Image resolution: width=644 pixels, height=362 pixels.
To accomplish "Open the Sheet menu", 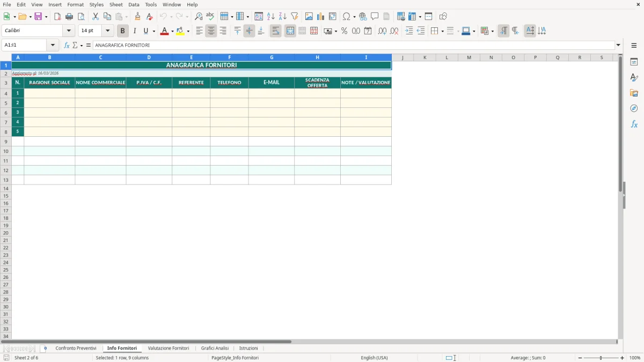I will [x=116, y=4].
